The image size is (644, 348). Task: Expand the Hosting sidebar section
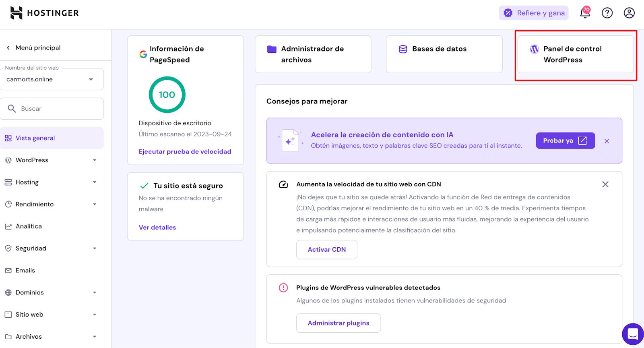point(95,182)
